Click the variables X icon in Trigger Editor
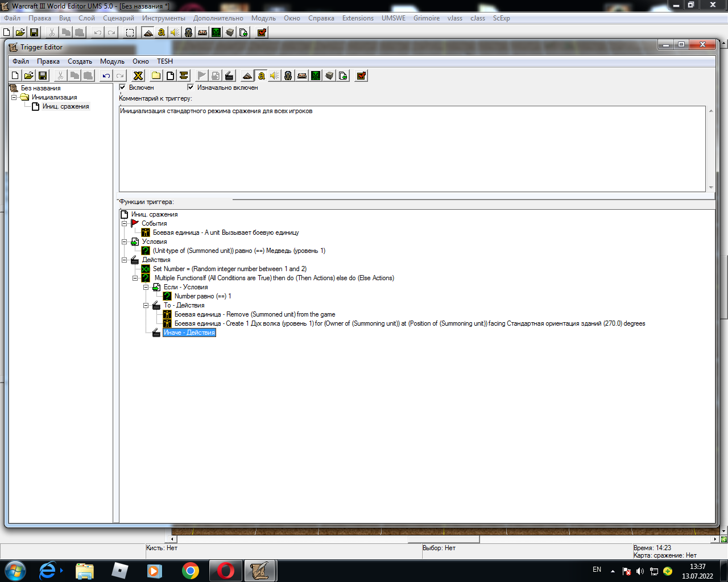This screenshot has height=582, width=728. coord(138,76)
